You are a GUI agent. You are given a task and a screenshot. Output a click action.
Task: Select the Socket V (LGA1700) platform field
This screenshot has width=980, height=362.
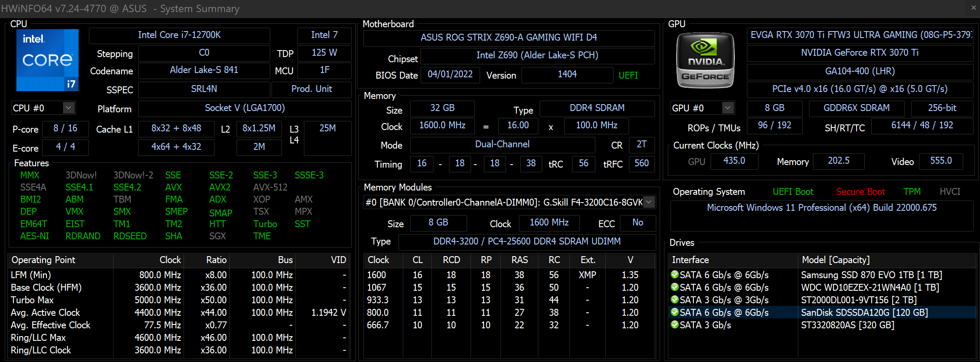[245, 108]
